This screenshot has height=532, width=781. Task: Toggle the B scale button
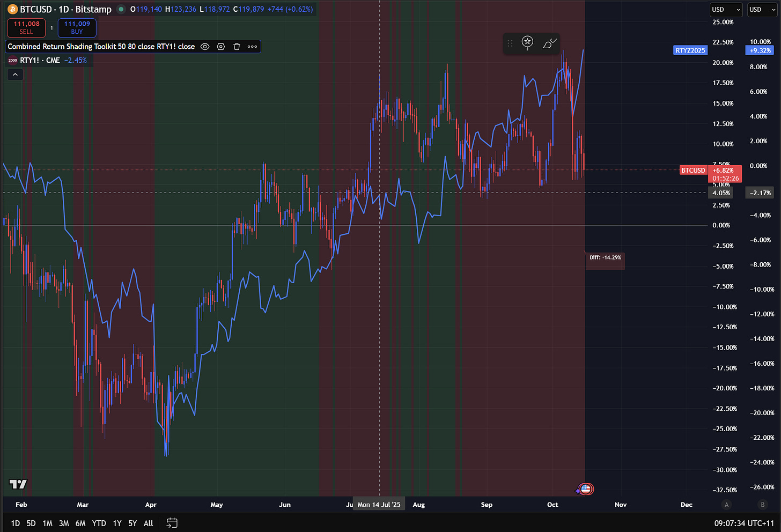(763, 505)
